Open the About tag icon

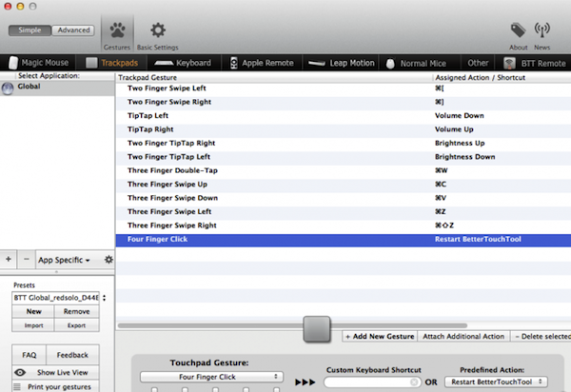(519, 36)
